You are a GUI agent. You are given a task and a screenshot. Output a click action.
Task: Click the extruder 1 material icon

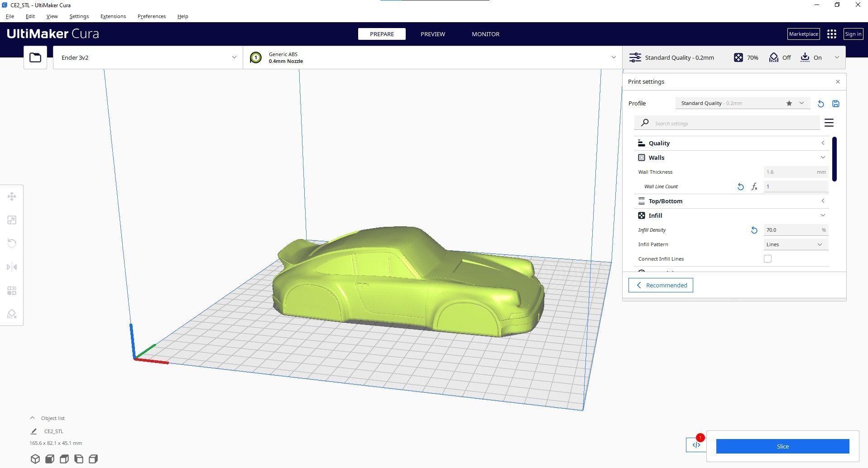(255, 57)
